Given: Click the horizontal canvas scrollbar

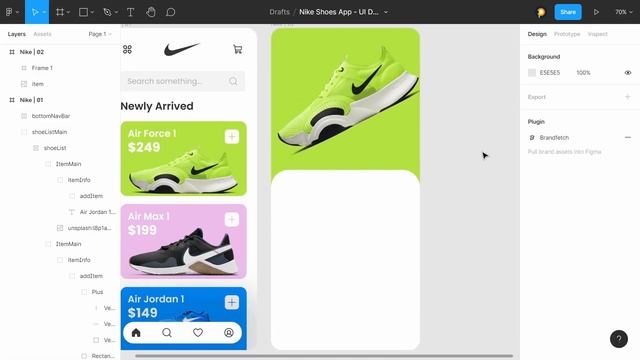Looking at the screenshot, I should pyautogui.click(x=324, y=356).
